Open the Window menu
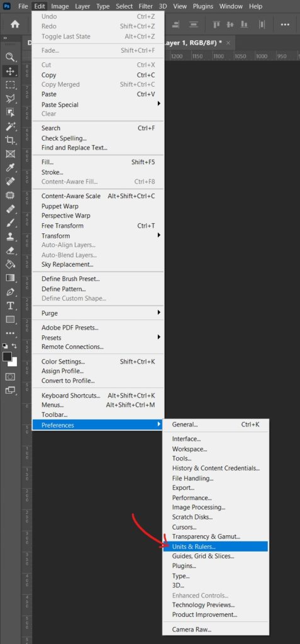The height and width of the screenshot is (644, 300). pos(231,6)
